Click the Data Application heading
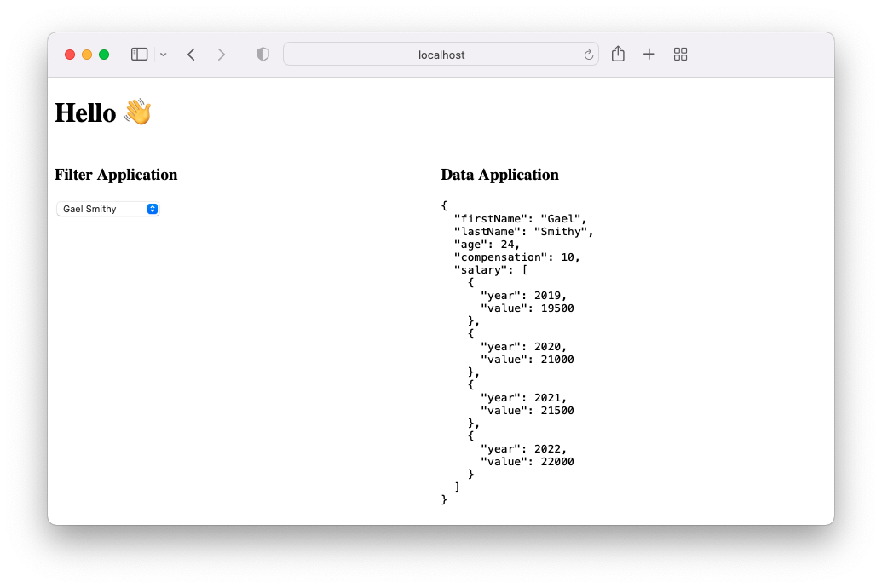Viewport: 882px width, 588px height. 499,175
